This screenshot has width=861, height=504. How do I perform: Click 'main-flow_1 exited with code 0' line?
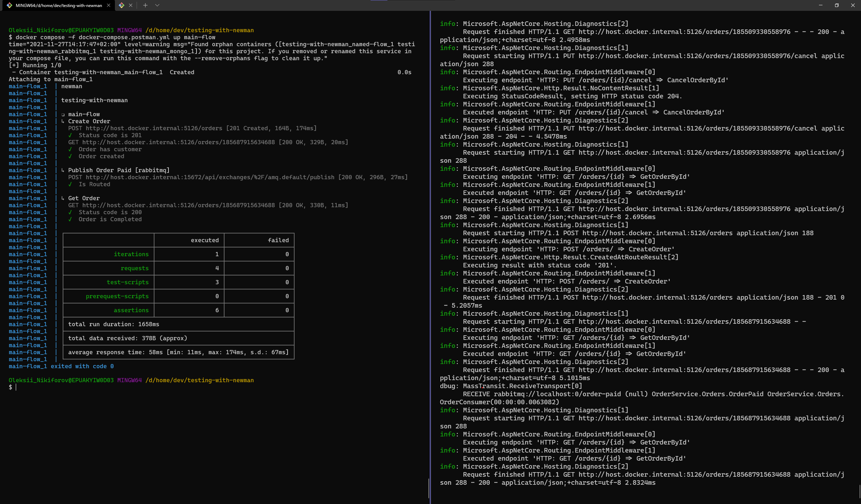click(x=61, y=366)
